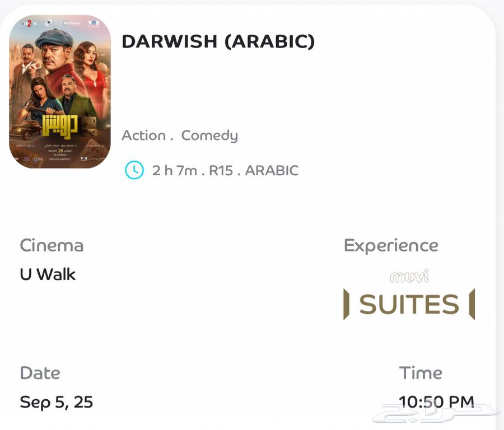Select the 10:50 PM showtime
The image size is (504, 430).
tap(436, 401)
